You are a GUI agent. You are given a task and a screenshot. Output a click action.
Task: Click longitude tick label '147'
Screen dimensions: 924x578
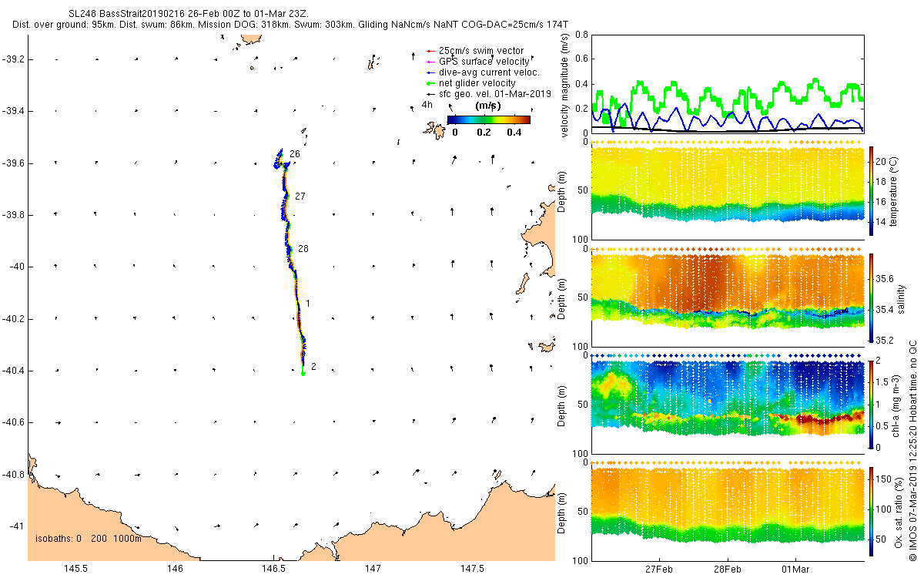[x=373, y=569]
